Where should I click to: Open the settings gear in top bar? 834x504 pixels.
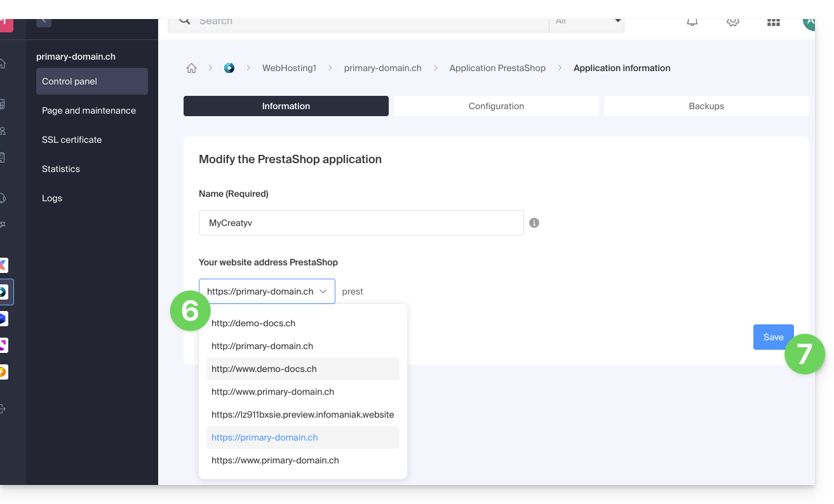click(x=732, y=22)
